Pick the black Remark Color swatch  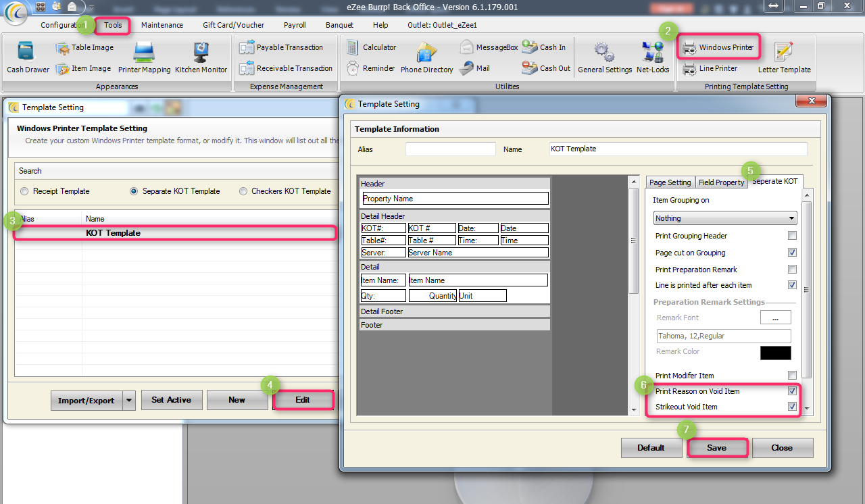coord(776,353)
